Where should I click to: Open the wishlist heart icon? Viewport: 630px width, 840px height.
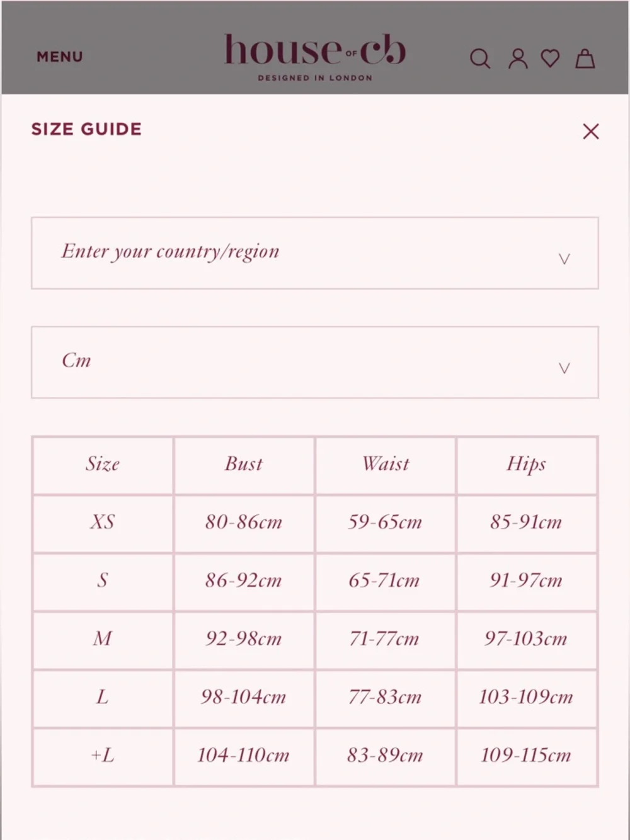[551, 59]
